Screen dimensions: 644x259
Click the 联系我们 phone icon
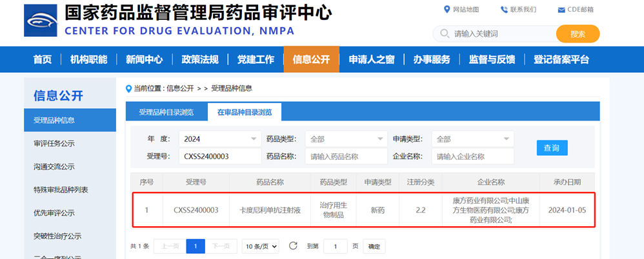click(504, 9)
